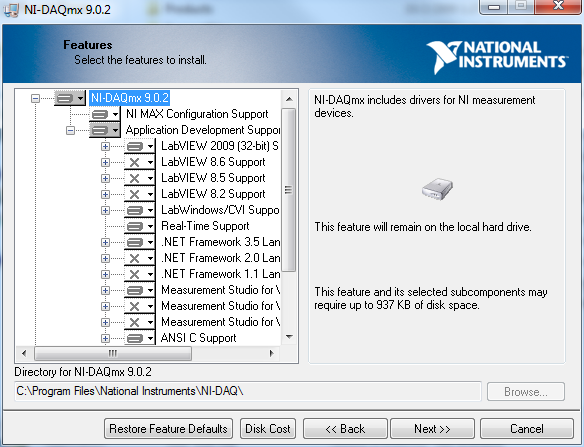This screenshot has height=447, width=584.
Task: Collapse the NI-DAQmx 9.0.2 root node
Action: coord(35,98)
